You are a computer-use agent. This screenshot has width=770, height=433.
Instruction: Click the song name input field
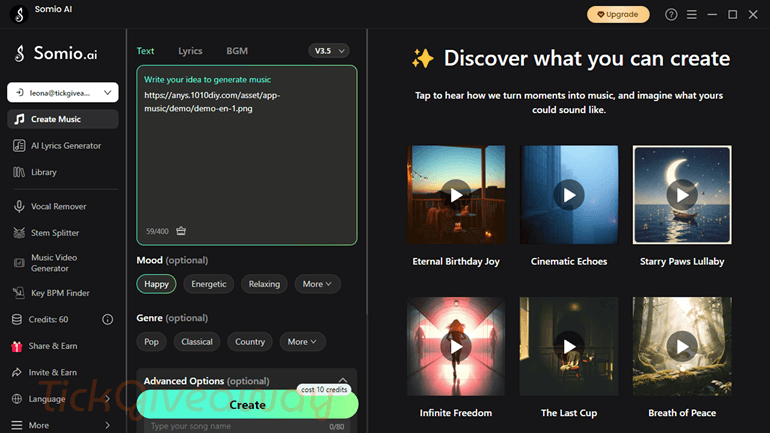click(x=248, y=426)
